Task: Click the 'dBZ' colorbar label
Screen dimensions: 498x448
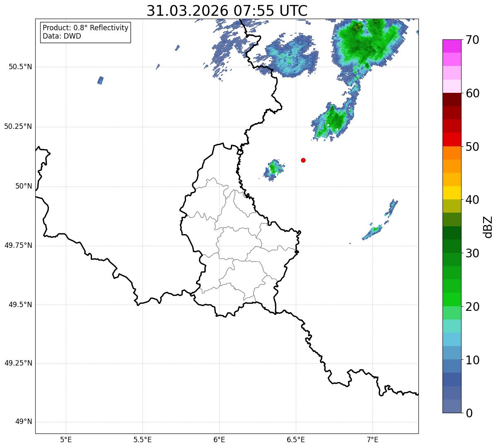Action: 488,227
